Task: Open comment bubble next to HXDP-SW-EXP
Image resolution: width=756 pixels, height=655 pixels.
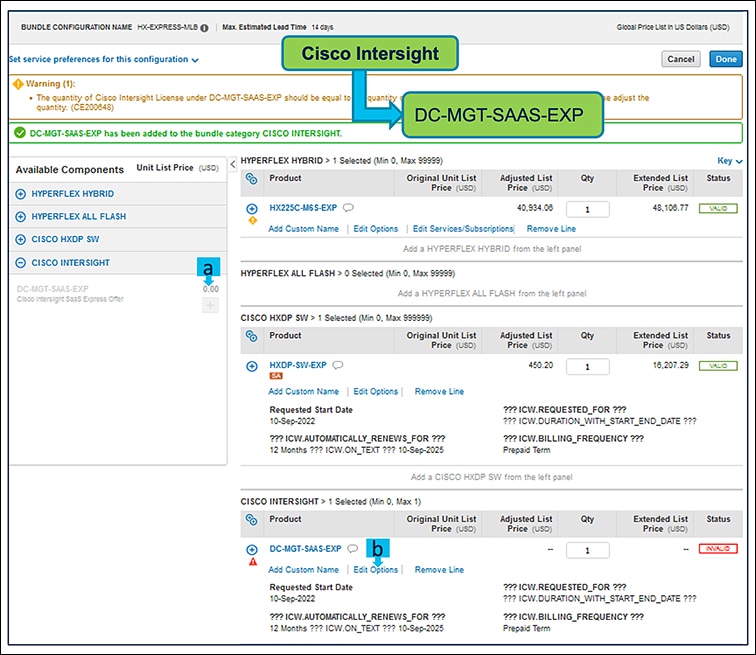Action: (x=338, y=365)
